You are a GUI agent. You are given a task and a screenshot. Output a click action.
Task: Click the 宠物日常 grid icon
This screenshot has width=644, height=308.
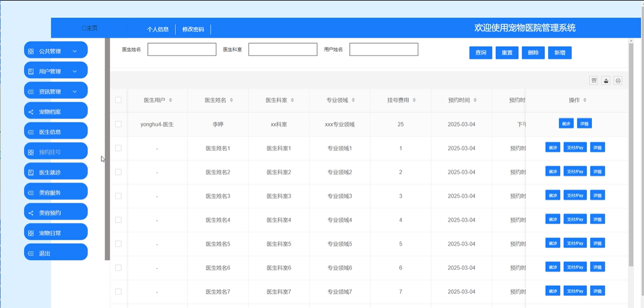(31, 233)
